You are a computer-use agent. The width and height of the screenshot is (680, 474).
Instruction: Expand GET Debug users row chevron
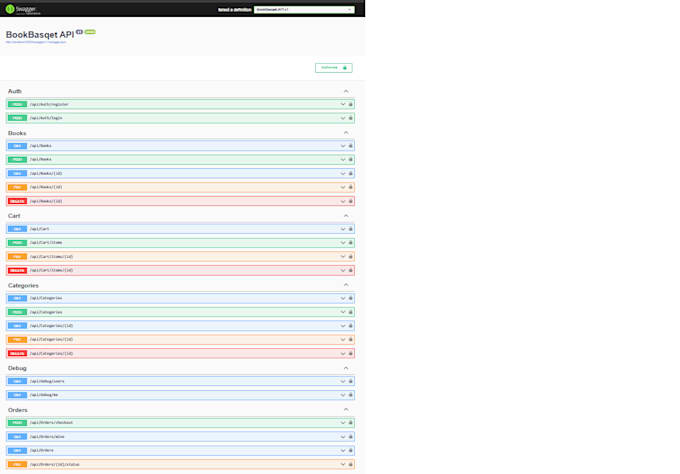click(x=343, y=381)
